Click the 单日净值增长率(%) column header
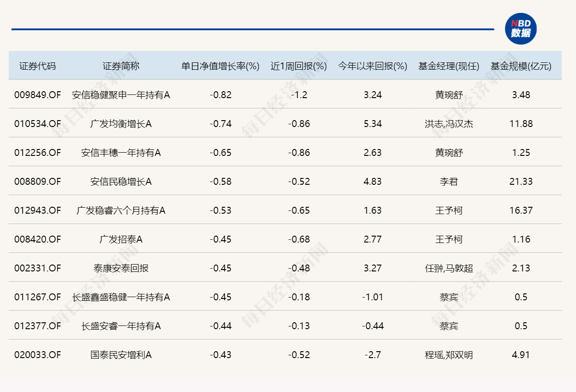Screen dimensions: 576x392 coord(221,66)
